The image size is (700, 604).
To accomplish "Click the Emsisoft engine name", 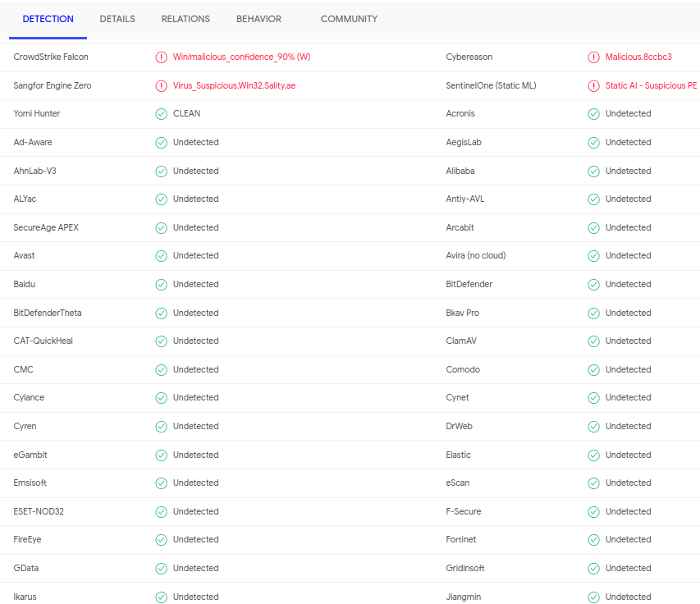I will point(30,483).
